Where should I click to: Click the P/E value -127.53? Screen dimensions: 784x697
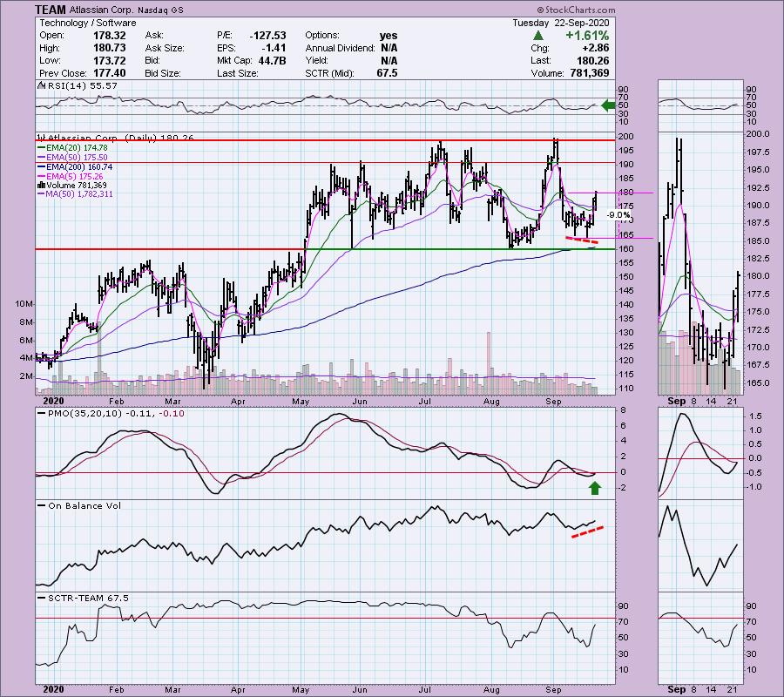(x=267, y=36)
